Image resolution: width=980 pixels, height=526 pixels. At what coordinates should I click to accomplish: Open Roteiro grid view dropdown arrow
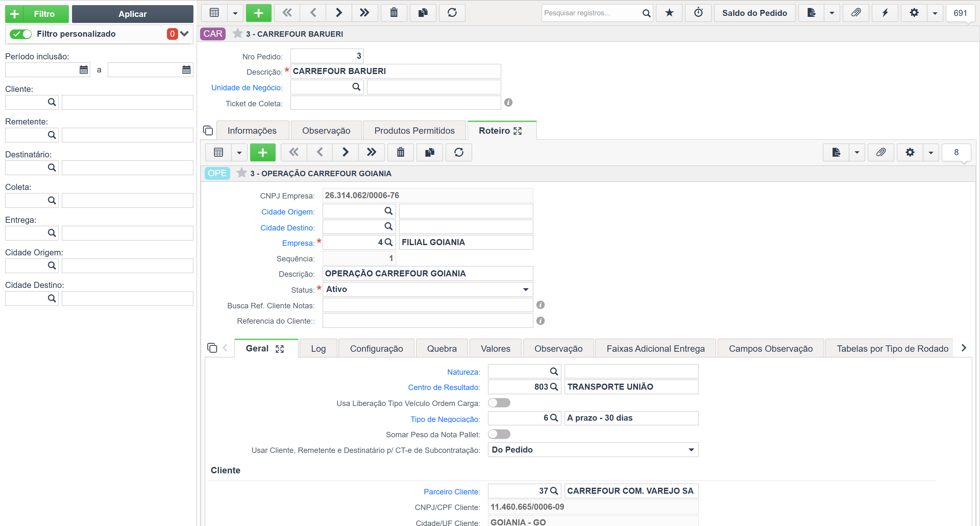point(239,153)
